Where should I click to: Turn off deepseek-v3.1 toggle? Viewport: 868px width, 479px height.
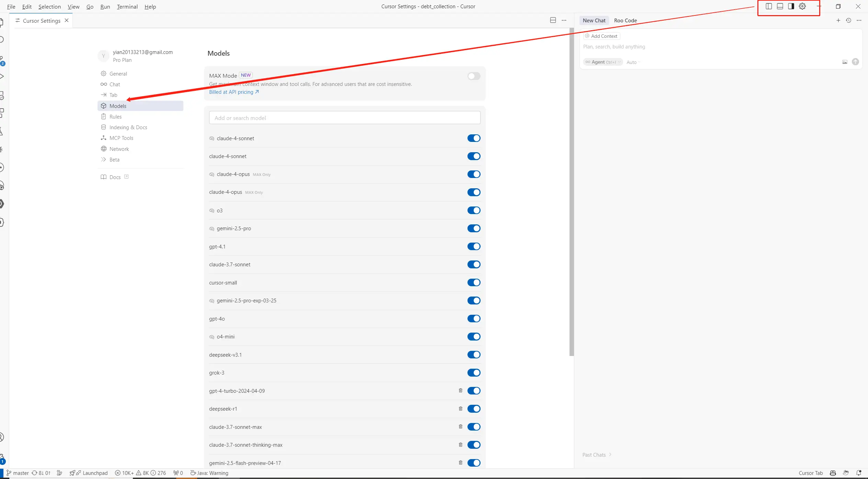(474, 355)
